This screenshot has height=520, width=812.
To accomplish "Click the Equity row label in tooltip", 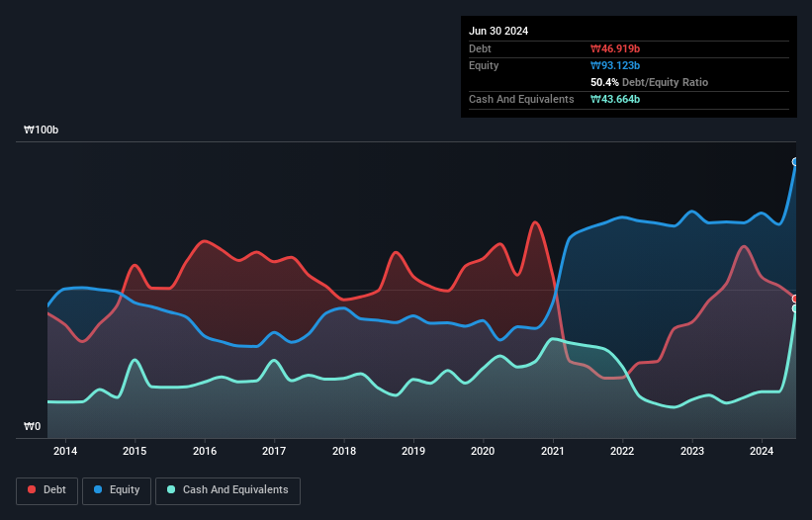I will [x=484, y=65].
